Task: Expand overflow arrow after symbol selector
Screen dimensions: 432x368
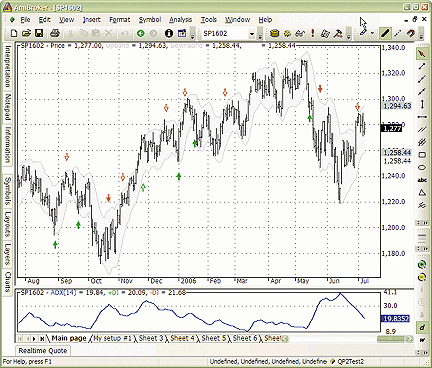Action: pyautogui.click(x=260, y=35)
